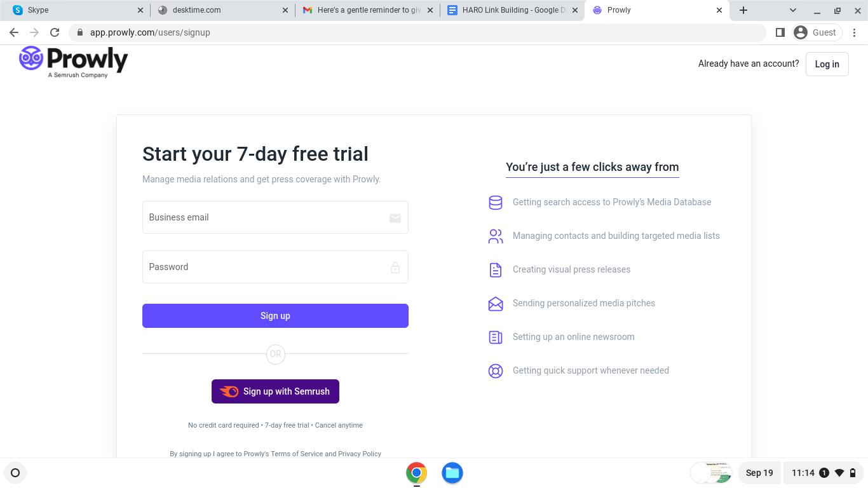Click the padlock icon in Password field
The height and width of the screenshot is (488, 868).
coord(395,268)
